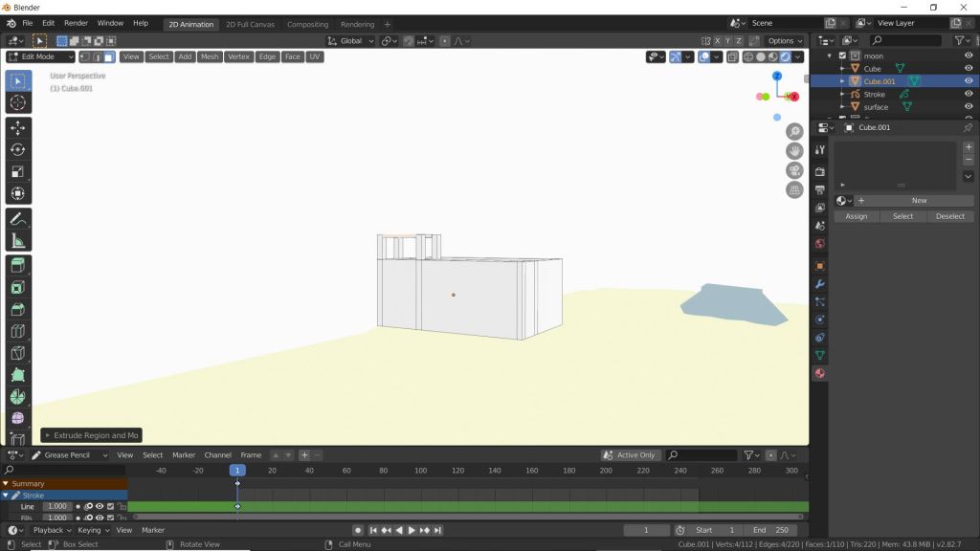This screenshot has width=980, height=551.
Task: Toggle camera view with the camera icon
Action: click(x=794, y=170)
